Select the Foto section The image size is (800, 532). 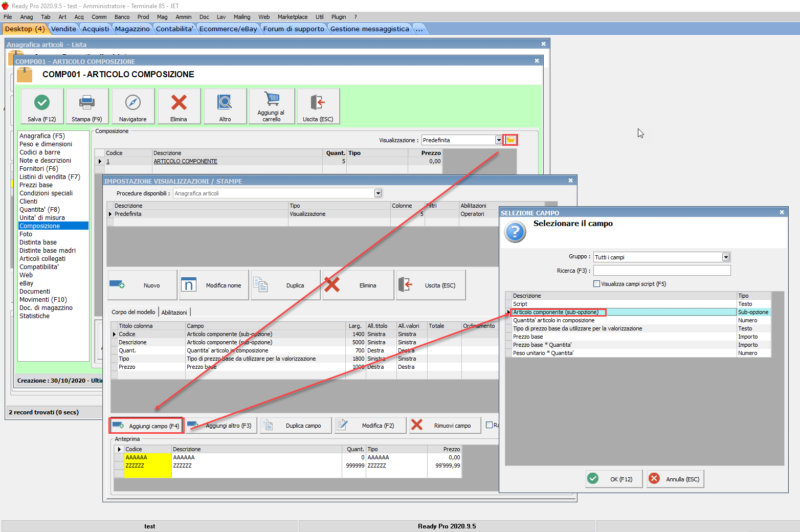coord(26,234)
